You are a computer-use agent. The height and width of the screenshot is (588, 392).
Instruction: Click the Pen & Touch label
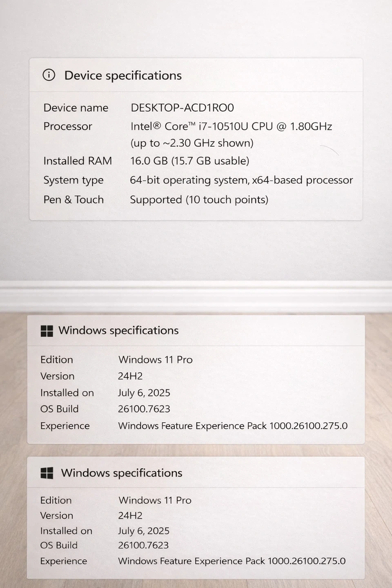tap(73, 200)
